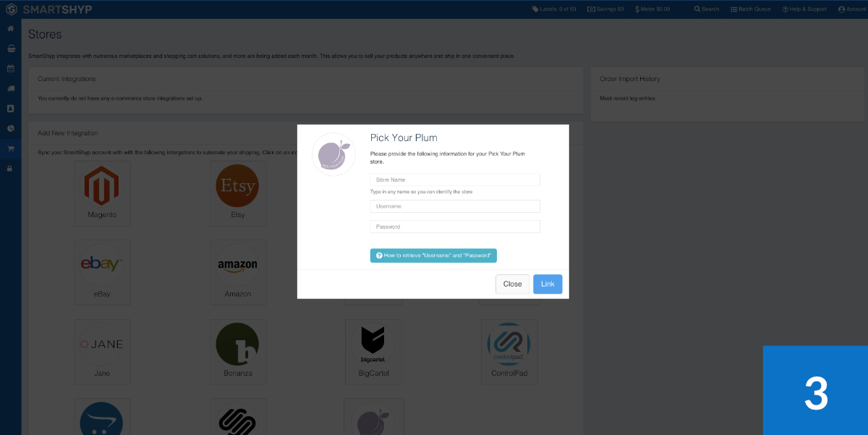
Task: Open the shopping cart Stores sidebar icon
Action: (11, 148)
